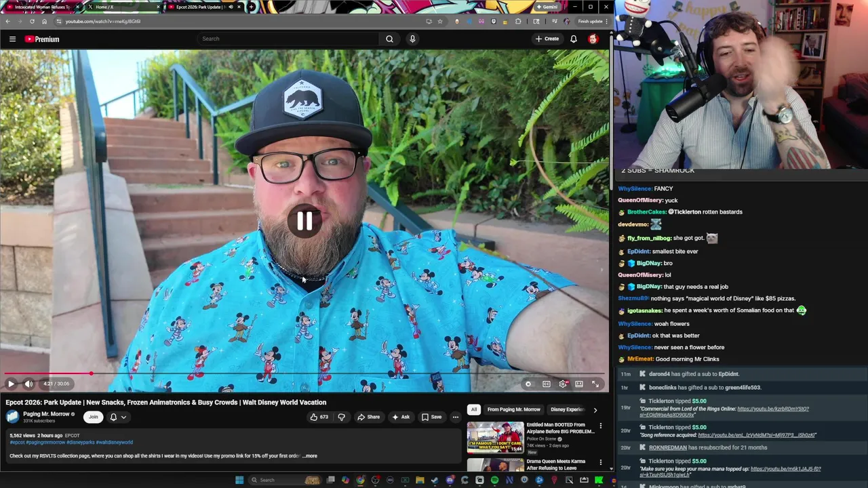Open the player settings gear
Screen dimensions: 868x488
pyautogui.click(x=563, y=384)
